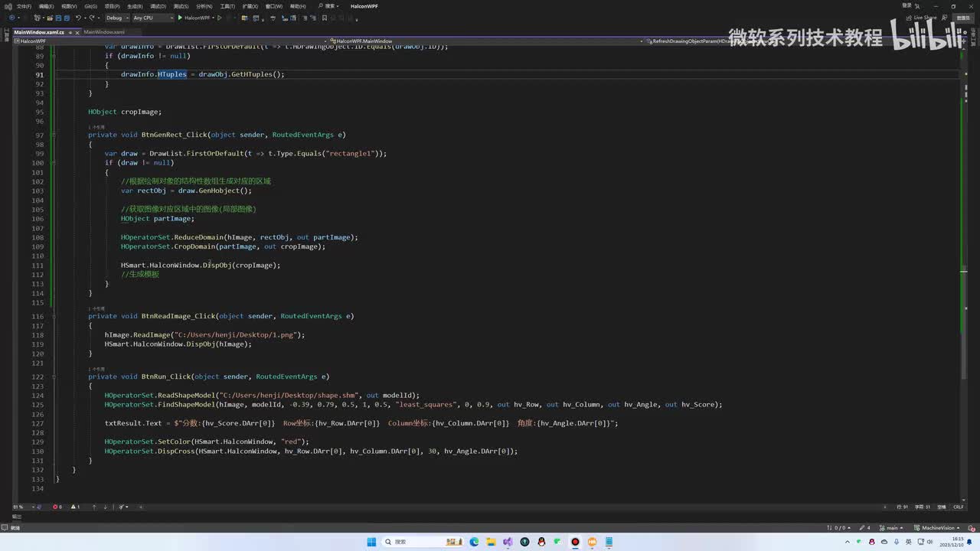Click the 登录 sign-in link
Image resolution: width=980 pixels, height=551 pixels.
coord(906,5)
